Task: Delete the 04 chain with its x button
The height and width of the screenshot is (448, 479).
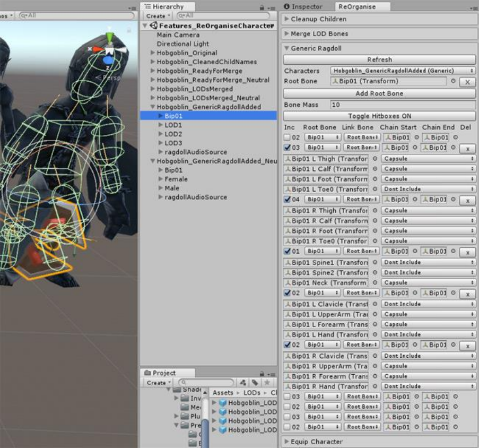Action: [x=468, y=201]
